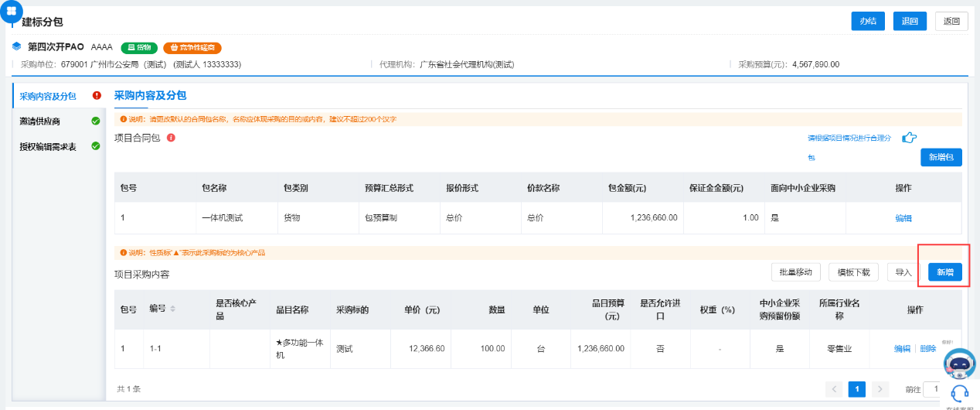Click the red warning icon on 采购内容及分包 tab
This screenshot has width=980, height=410.
coord(97,96)
